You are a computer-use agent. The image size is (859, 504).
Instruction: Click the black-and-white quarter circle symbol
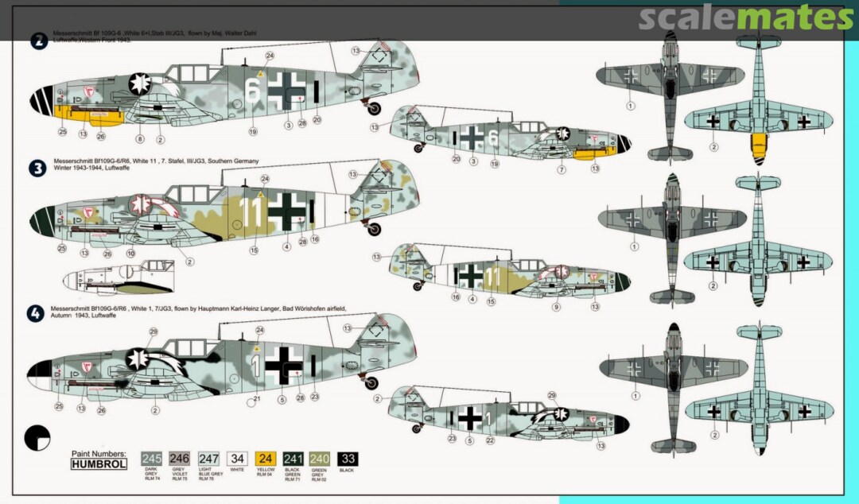(x=37, y=437)
